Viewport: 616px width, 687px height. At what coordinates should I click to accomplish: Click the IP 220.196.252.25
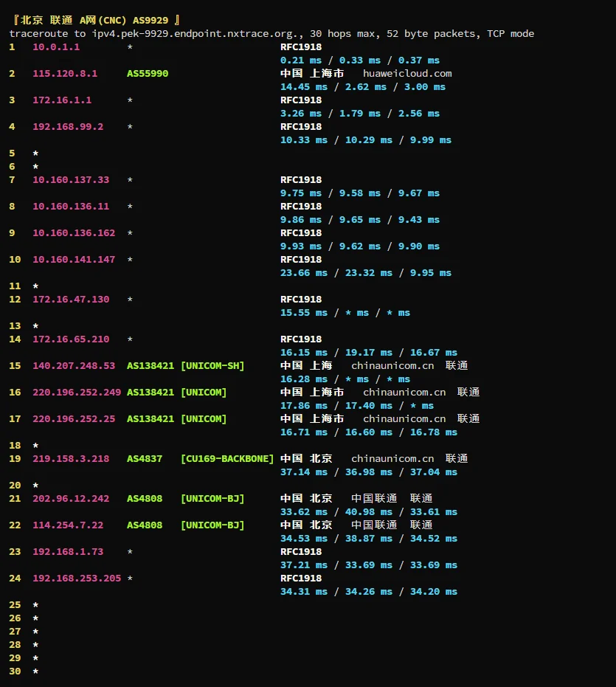point(74,419)
